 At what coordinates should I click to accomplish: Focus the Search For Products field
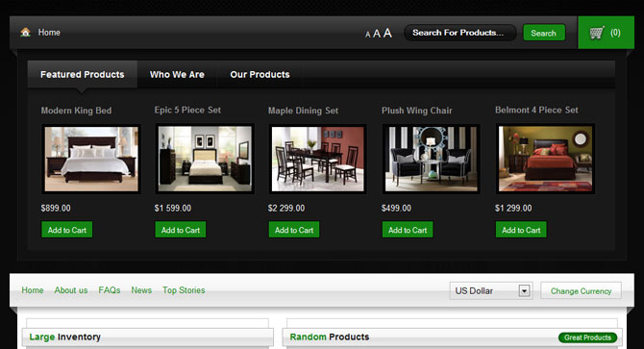point(459,33)
